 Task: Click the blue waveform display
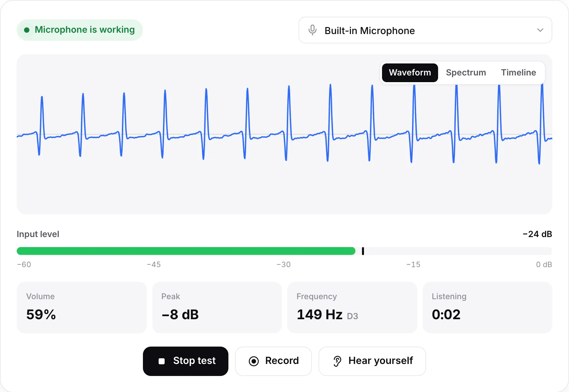tap(284, 134)
